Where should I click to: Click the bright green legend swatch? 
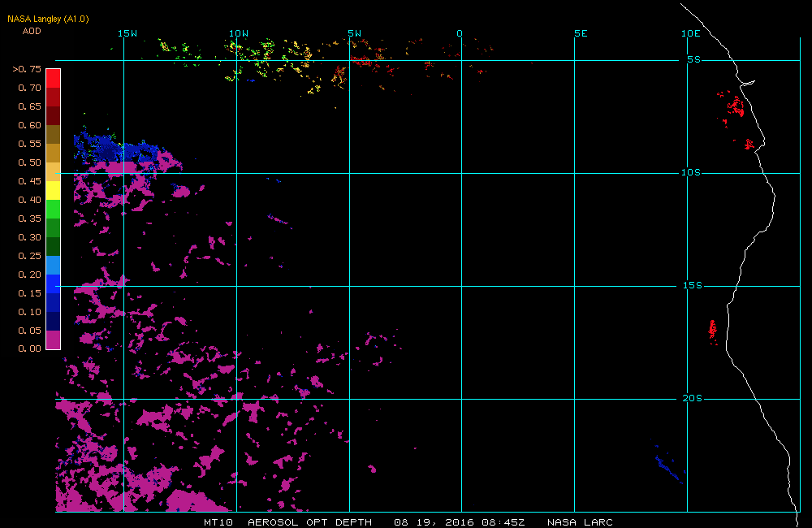click(x=52, y=209)
